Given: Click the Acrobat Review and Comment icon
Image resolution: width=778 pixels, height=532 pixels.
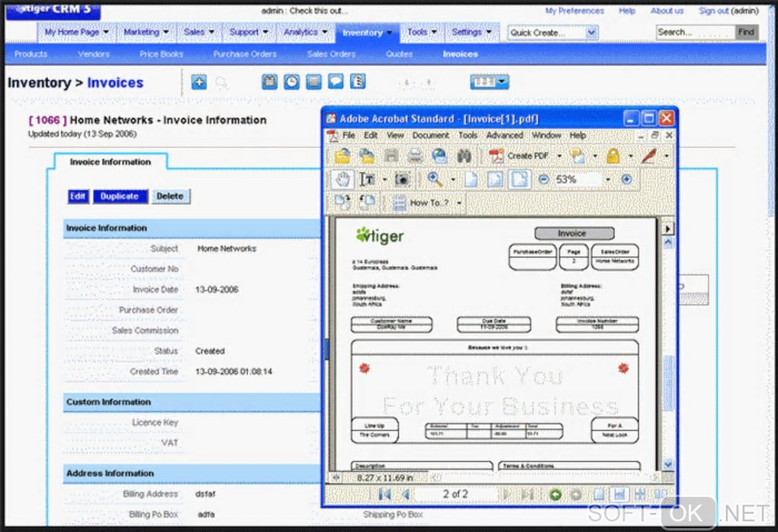Looking at the screenshot, I should [x=577, y=156].
